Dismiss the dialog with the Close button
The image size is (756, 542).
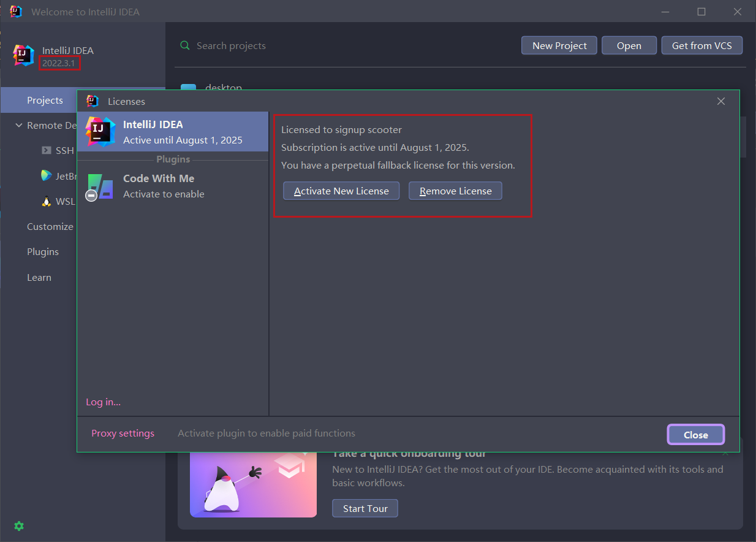pyautogui.click(x=696, y=435)
